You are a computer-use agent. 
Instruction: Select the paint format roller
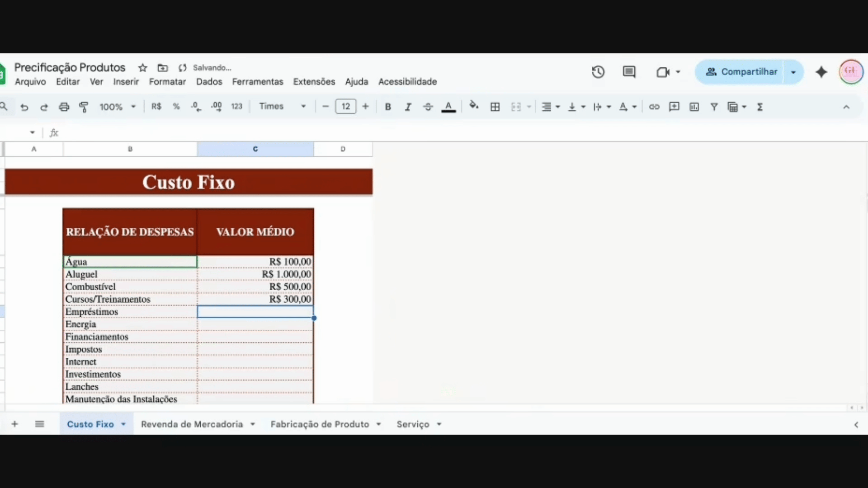[84, 107]
